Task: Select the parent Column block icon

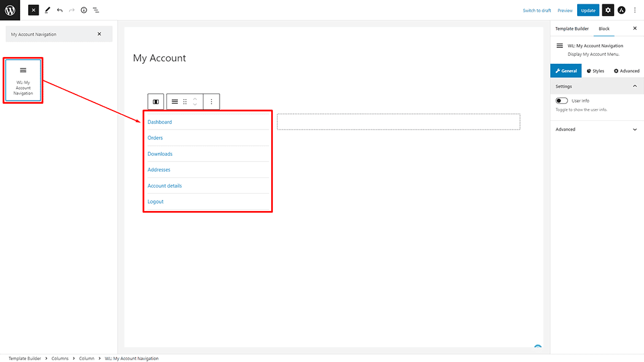Action: pyautogui.click(x=156, y=101)
